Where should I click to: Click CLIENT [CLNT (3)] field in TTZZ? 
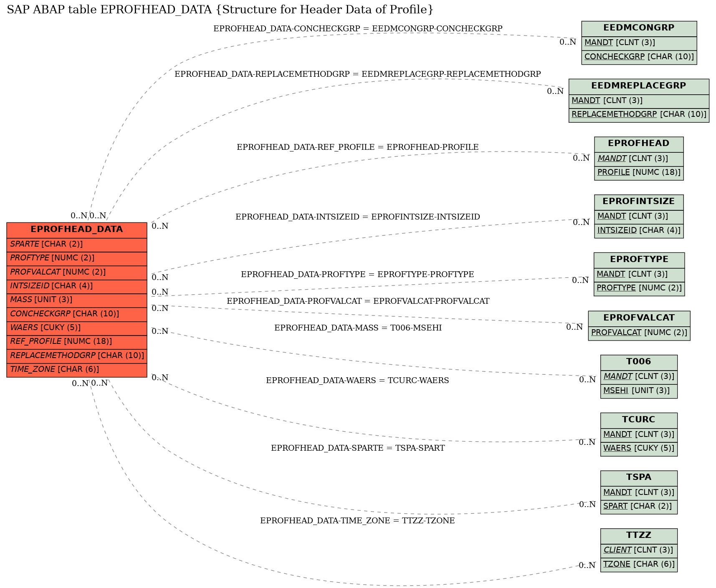(x=639, y=550)
